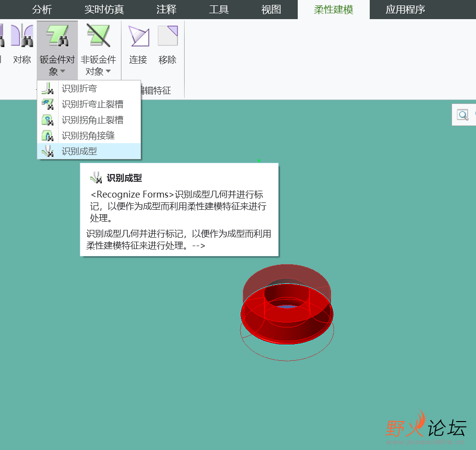
Task: Click the 识别成型 menu icon
Action: coord(48,151)
